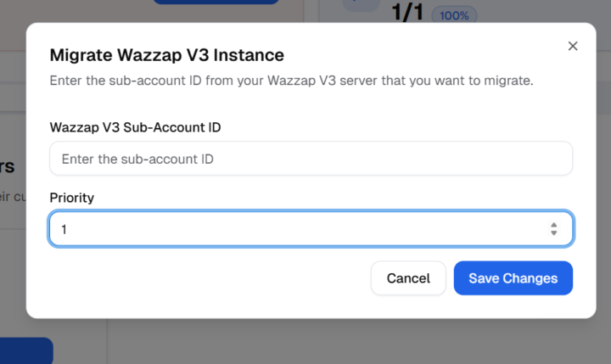The width and height of the screenshot is (611, 364).
Task: Click the Wazzap V3 Sub-Account ID label
Action: (136, 127)
